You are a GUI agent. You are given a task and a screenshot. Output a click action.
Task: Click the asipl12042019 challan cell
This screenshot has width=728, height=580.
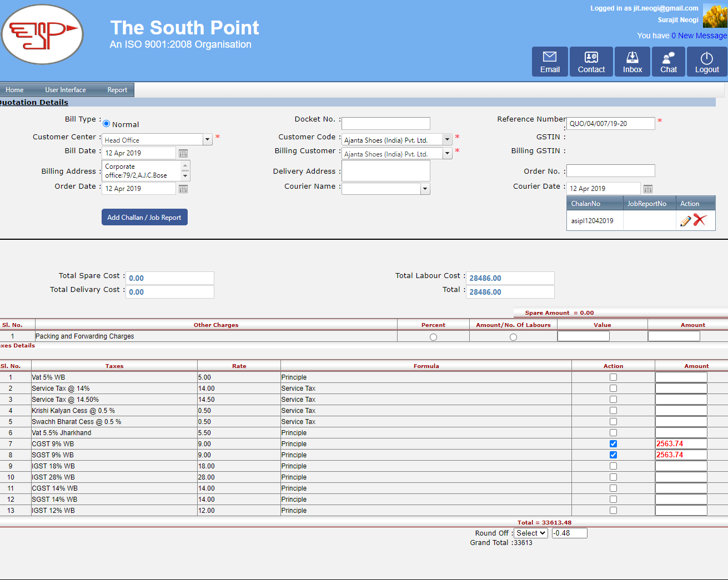[595, 221]
